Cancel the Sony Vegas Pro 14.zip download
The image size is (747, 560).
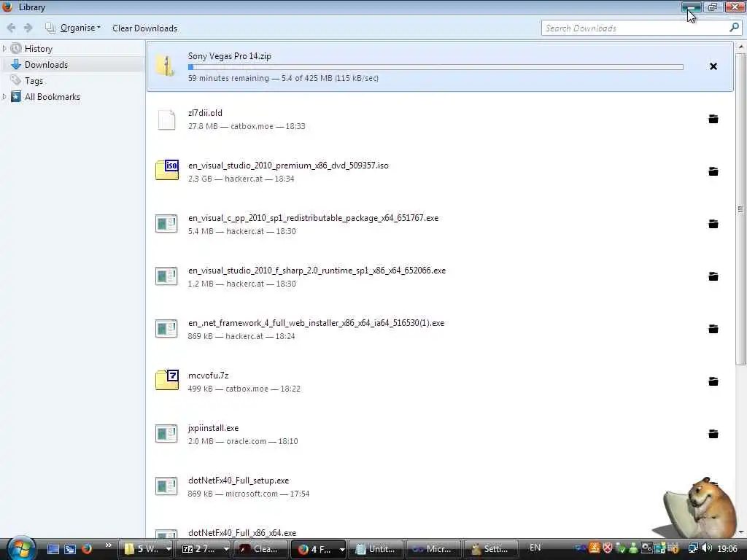[713, 66]
